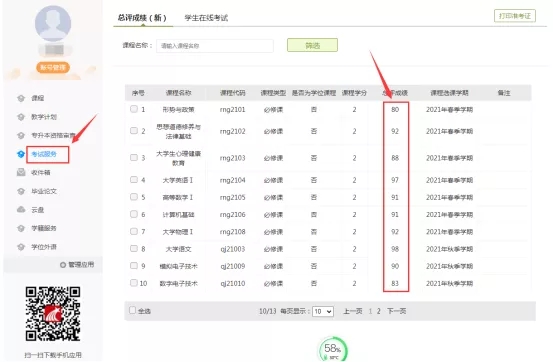Click the QR code for mobile app
553x362 pixels.
53,314
